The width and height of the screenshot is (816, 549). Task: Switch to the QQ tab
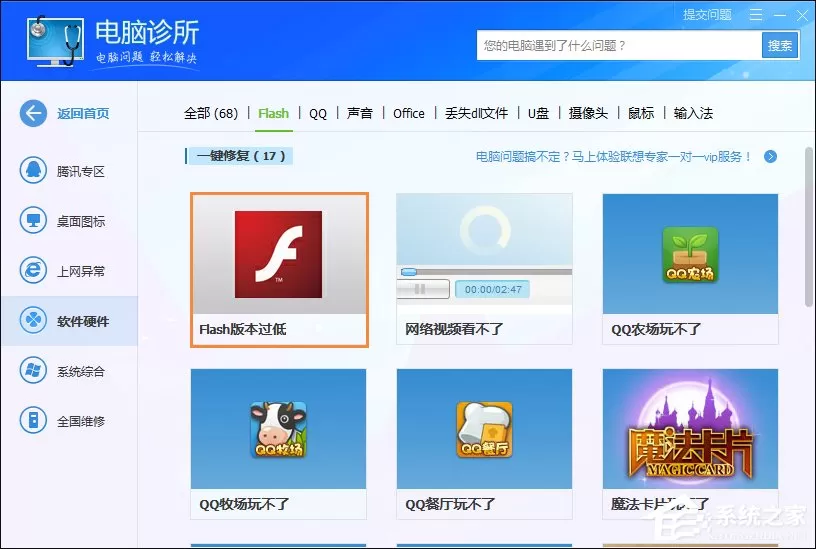(x=318, y=113)
